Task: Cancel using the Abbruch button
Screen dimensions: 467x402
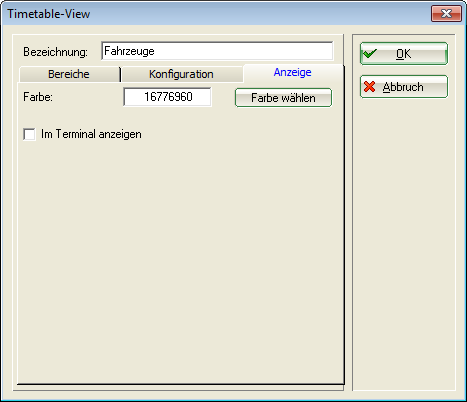Action: pyautogui.click(x=404, y=87)
